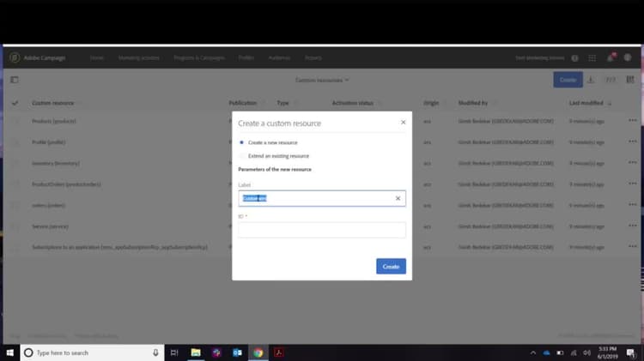Viewport: 644px width, 361px height.
Task: Open the more options menu for the Subscriptions row
Action: point(633,247)
